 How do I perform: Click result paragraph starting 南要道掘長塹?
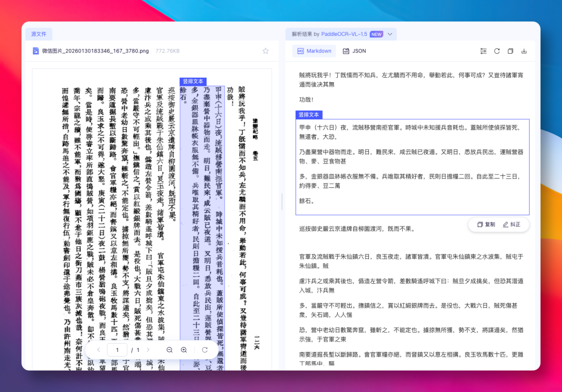411,359
